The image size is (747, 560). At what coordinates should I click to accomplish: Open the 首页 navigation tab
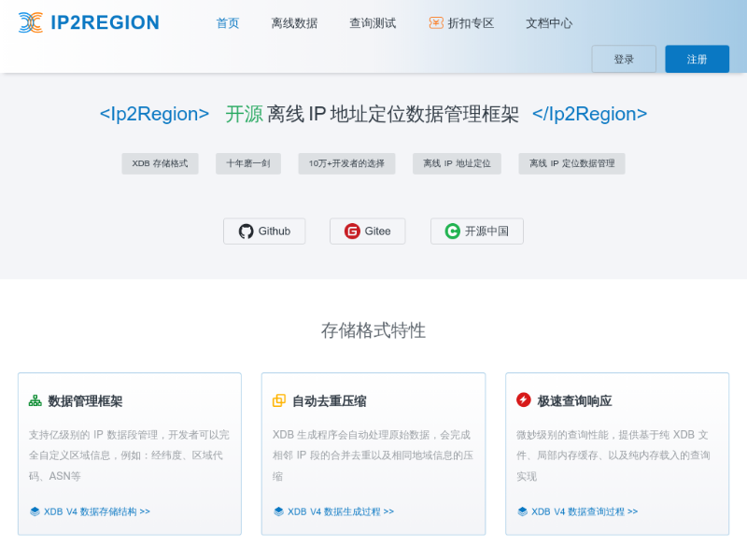click(228, 23)
